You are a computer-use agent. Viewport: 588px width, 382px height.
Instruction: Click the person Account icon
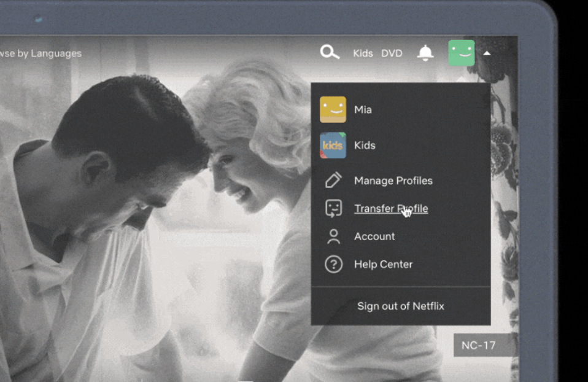[333, 236]
